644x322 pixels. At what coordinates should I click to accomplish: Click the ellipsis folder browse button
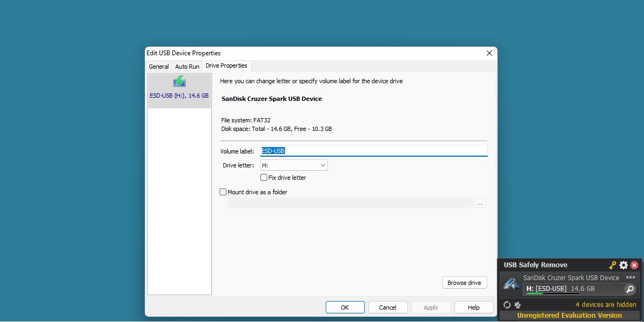480,203
